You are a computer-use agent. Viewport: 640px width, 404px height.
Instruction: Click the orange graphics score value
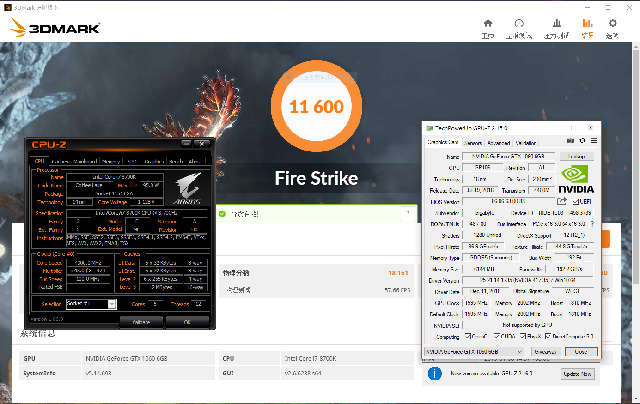[398, 273]
